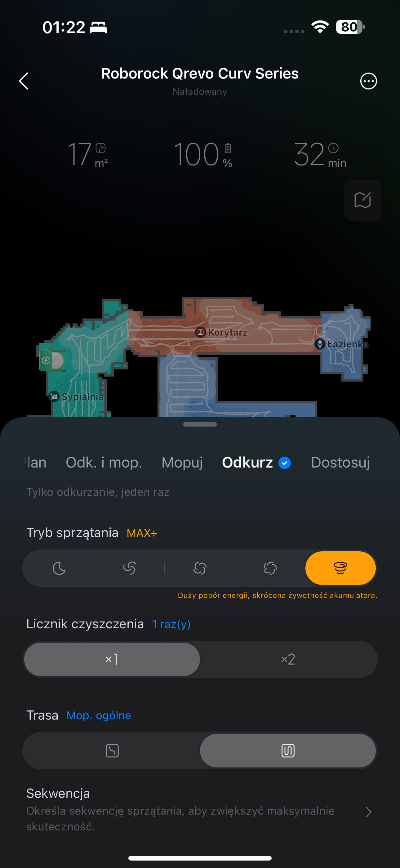
Task: Pull up the bottom sheet drag handle
Action: [x=200, y=424]
